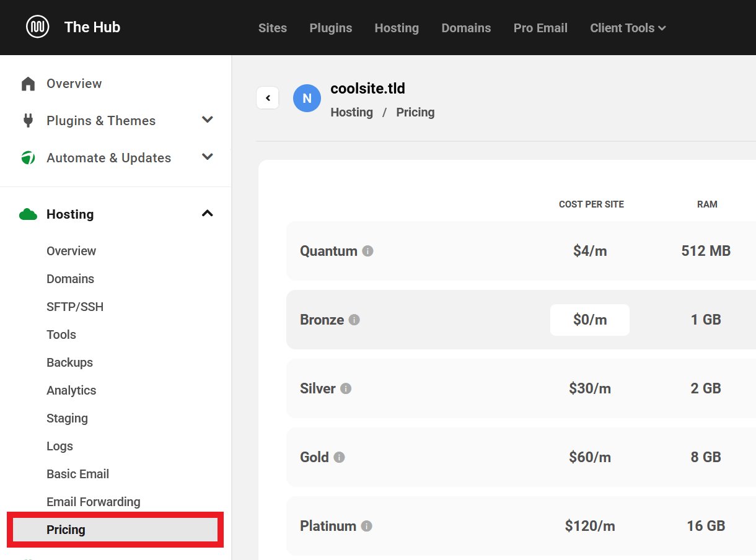Click the Quantum plan info icon
Screen dimensions: 756x560
pos(367,251)
